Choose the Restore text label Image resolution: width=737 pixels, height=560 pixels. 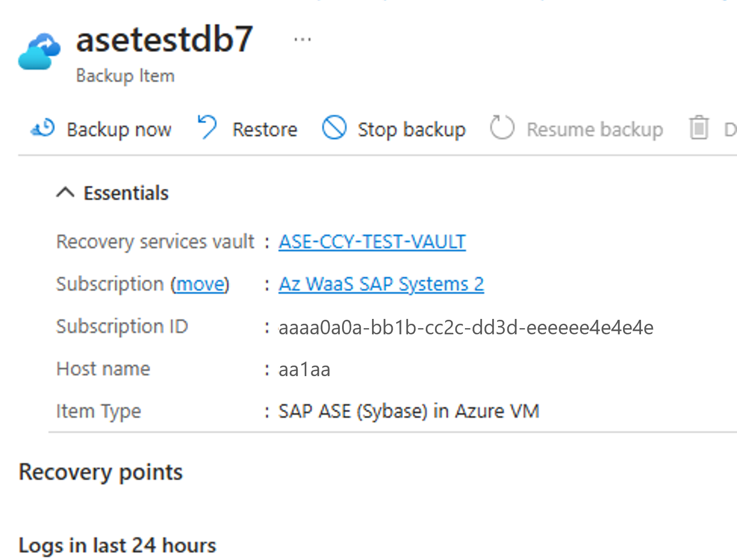tap(265, 130)
